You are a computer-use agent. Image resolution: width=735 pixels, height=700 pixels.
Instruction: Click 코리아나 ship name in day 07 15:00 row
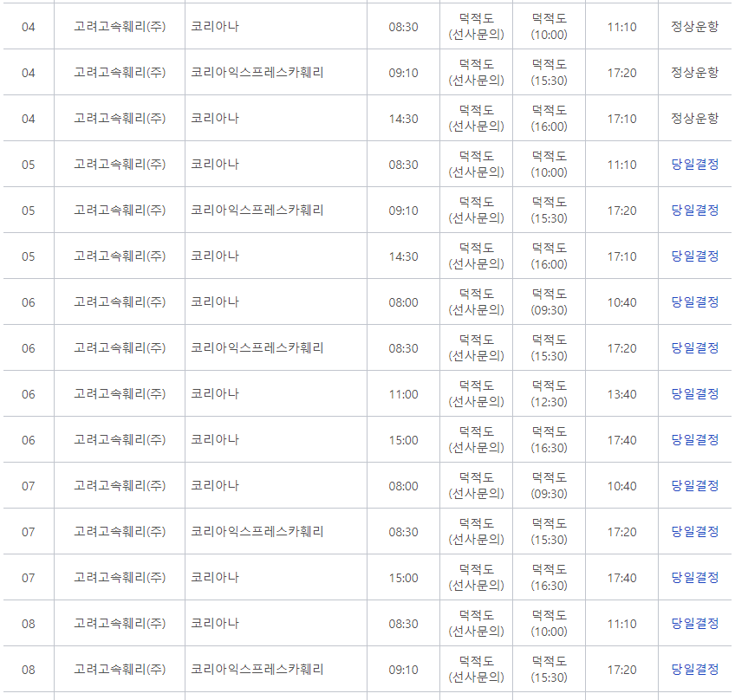215,578
